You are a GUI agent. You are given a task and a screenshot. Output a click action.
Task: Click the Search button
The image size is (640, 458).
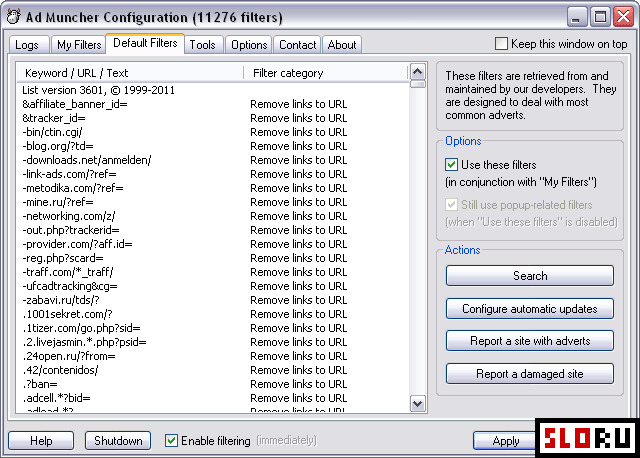coord(530,276)
